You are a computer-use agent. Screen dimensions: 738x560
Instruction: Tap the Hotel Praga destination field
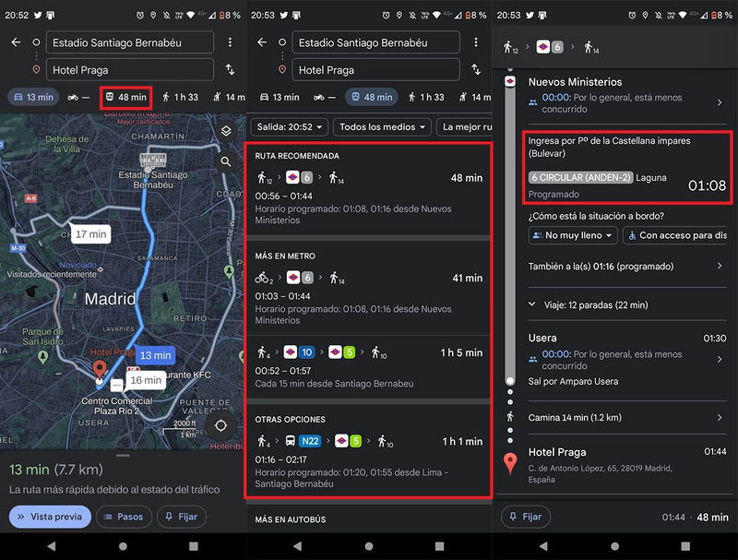pyautogui.click(x=129, y=69)
